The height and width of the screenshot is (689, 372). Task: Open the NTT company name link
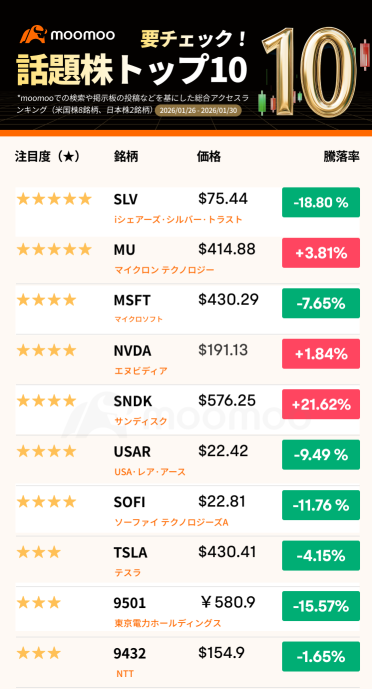click(125, 674)
